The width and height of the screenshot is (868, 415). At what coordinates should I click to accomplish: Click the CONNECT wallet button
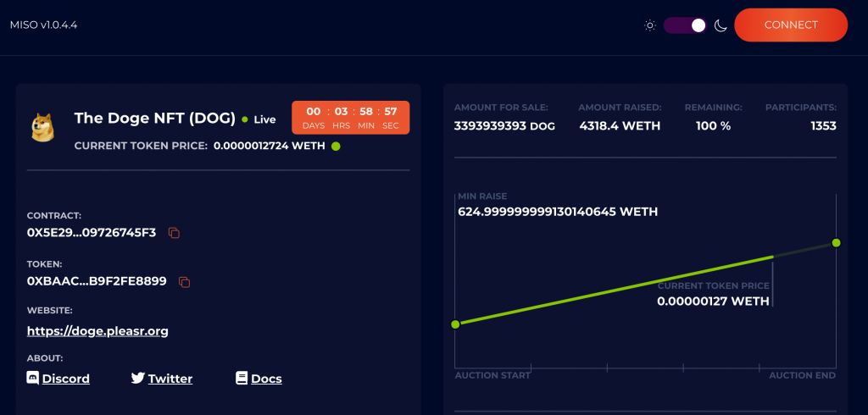point(791,25)
